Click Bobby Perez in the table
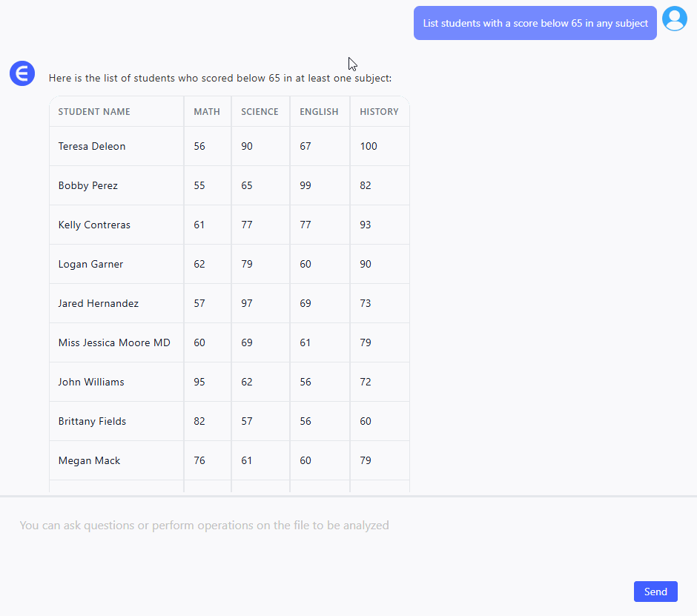Image resolution: width=697 pixels, height=616 pixels. point(88,186)
